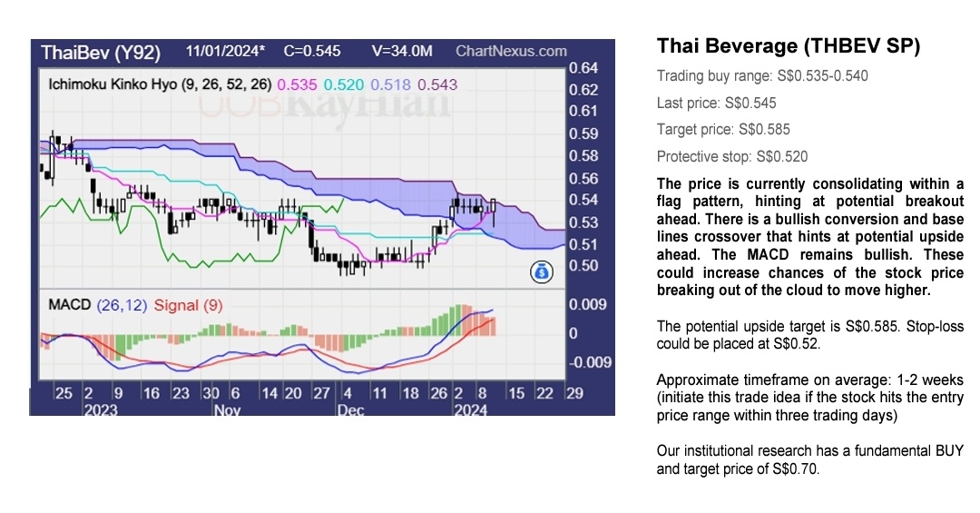
Task: Click the date label 29 on time axis
Action: tap(573, 393)
